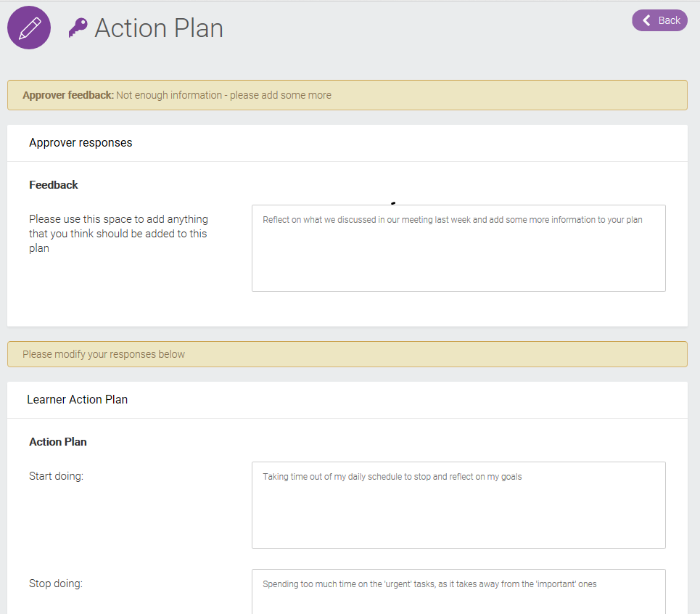Click the left chevron inside the Back button

point(648,20)
